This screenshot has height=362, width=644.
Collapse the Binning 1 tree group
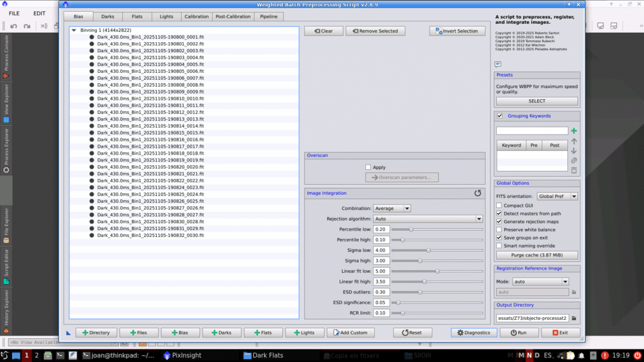pyautogui.click(x=74, y=30)
